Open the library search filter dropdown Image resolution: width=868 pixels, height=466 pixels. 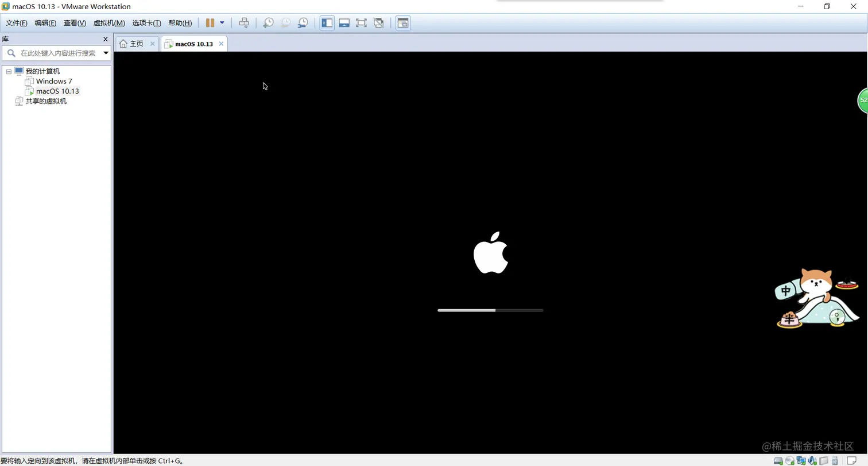pos(106,53)
